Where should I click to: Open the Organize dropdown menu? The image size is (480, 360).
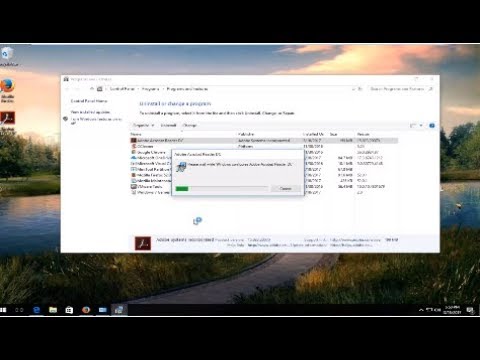click(143, 125)
